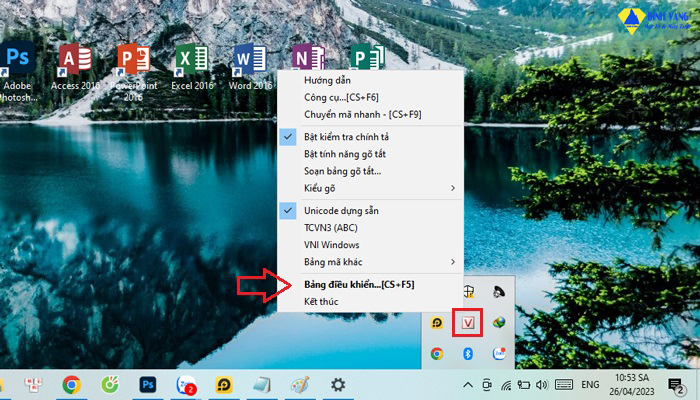Click the black speaker-shaped tray popup icon
This screenshot has height=400, width=700.
point(499,292)
